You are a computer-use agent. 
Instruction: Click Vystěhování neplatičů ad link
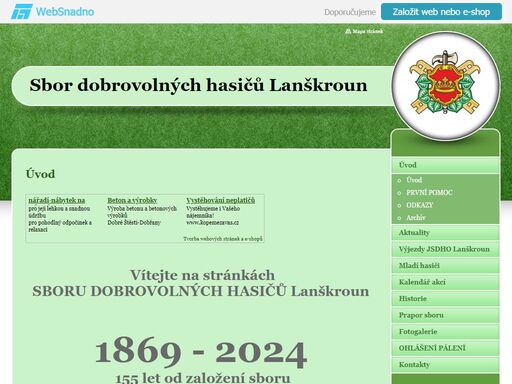click(220, 200)
